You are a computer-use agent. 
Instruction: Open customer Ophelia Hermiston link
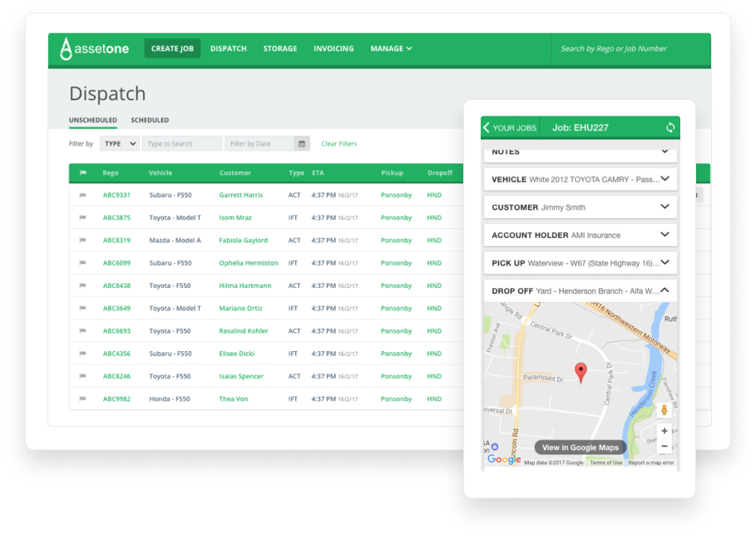[249, 263]
